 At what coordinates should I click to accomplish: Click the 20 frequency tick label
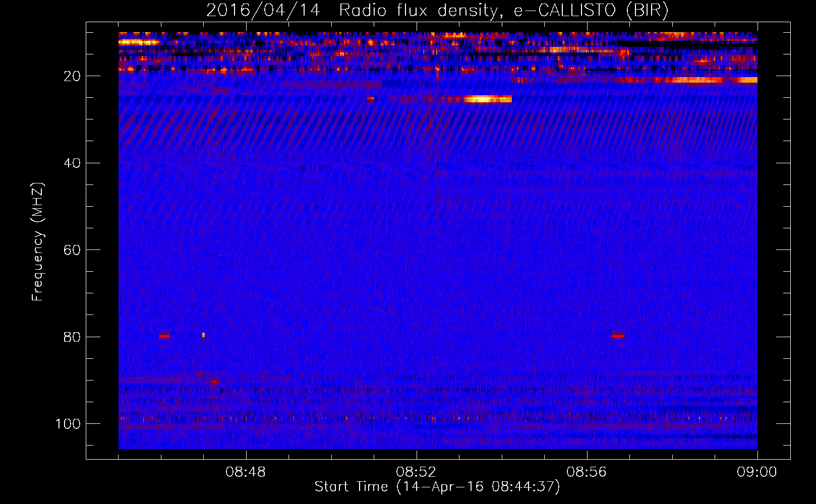(72, 76)
